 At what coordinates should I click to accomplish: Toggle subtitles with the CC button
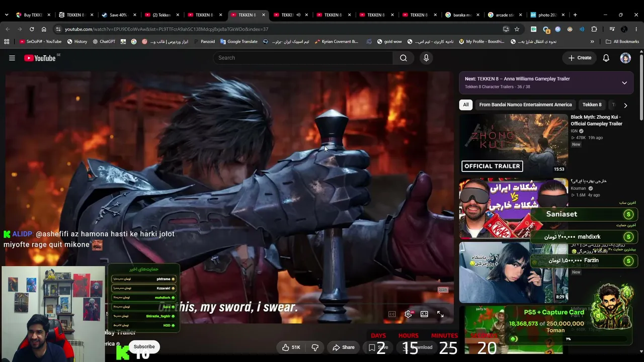pos(392,314)
